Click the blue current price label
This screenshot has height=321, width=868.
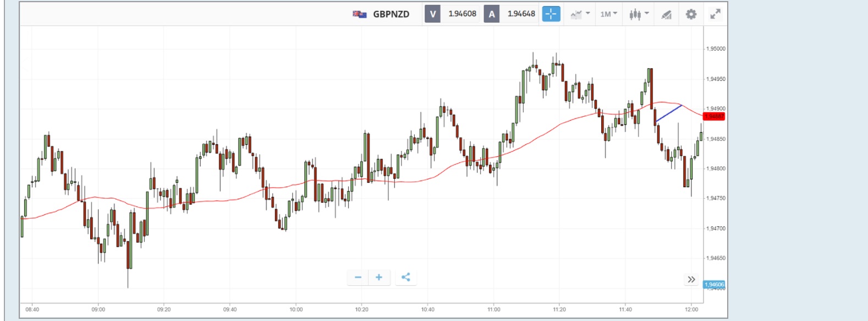(x=714, y=285)
